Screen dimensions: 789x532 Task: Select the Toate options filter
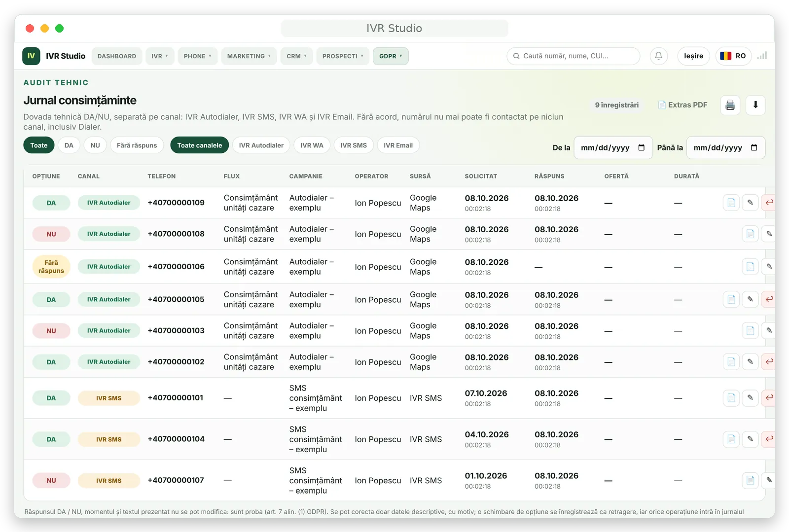[39, 145]
